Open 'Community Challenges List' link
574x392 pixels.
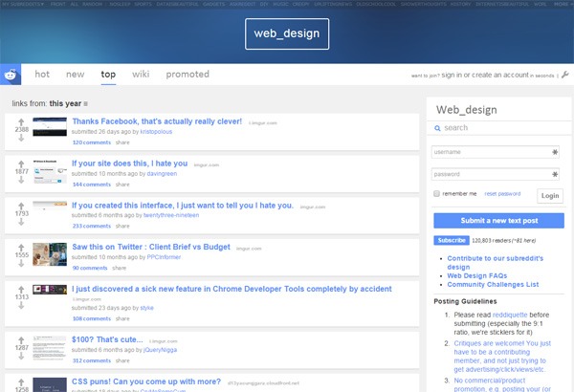493,284
